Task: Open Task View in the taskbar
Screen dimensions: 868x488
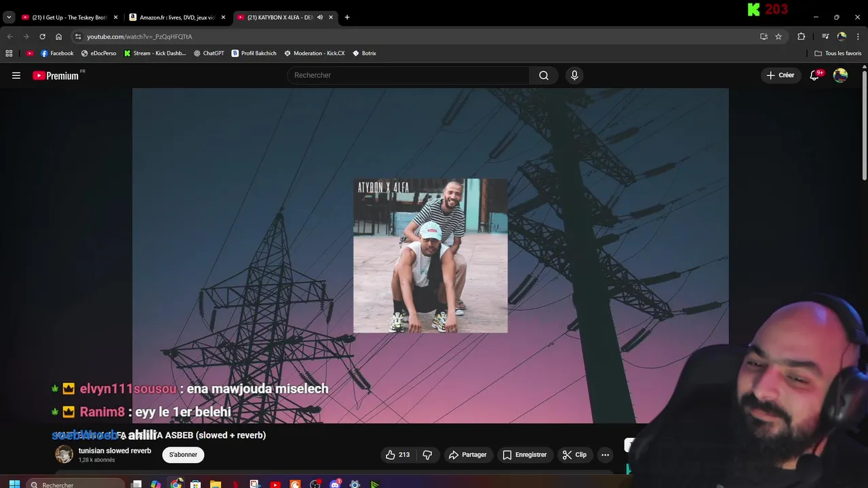Action: coord(136,484)
